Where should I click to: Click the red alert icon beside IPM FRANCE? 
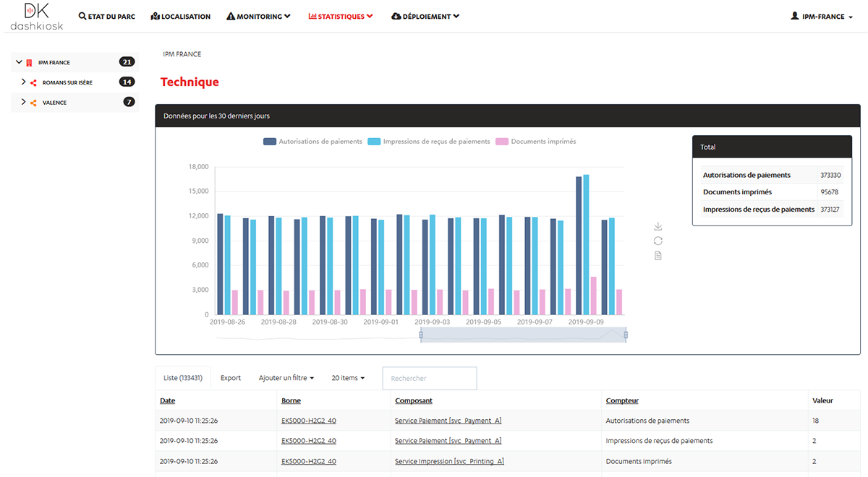point(27,61)
